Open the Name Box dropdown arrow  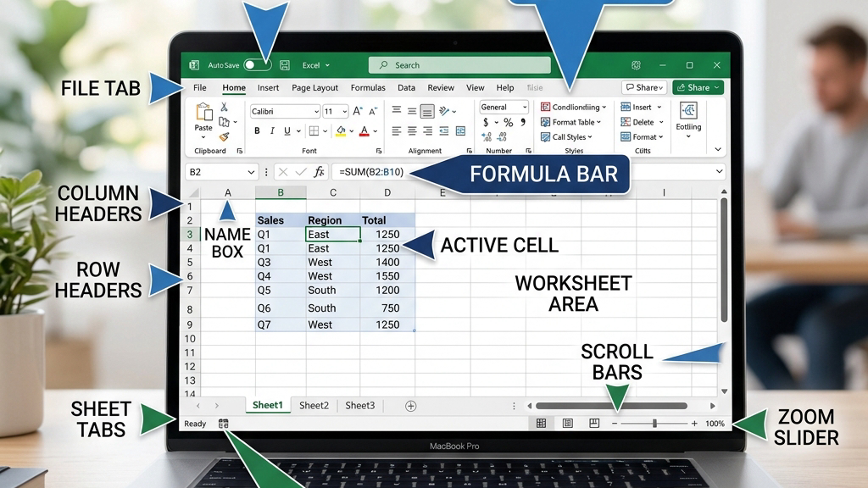[251, 172]
